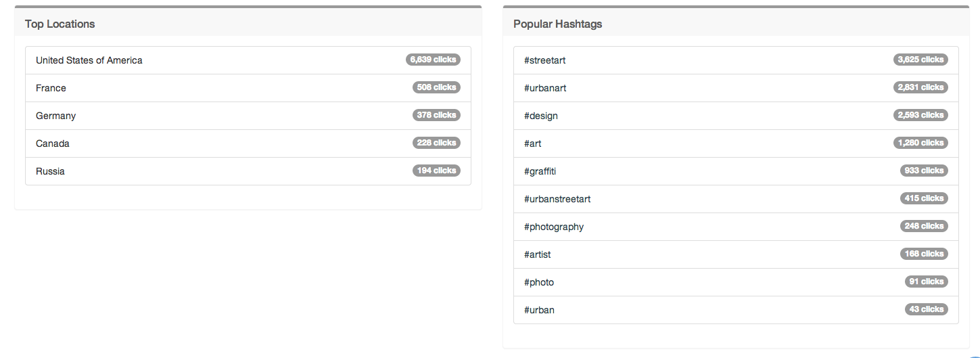Image resolution: width=980 pixels, height=358 pixels.
Task: Select the #urbanart hashtag row
Action: (545, 88)
